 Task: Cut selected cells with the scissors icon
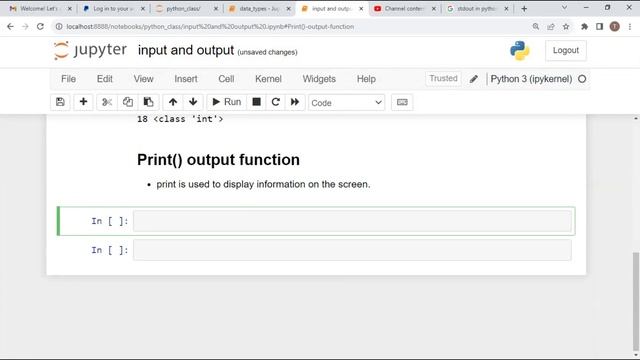107,102
